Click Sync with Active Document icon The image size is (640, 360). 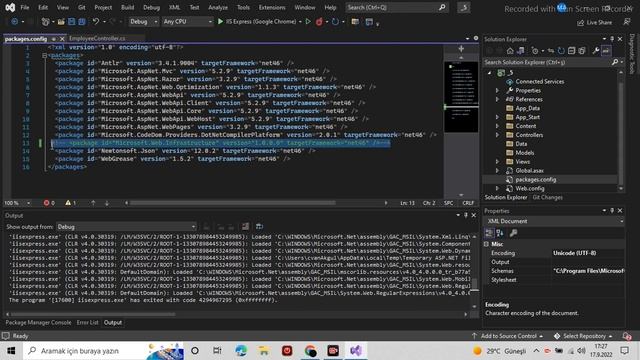(551, 51)
